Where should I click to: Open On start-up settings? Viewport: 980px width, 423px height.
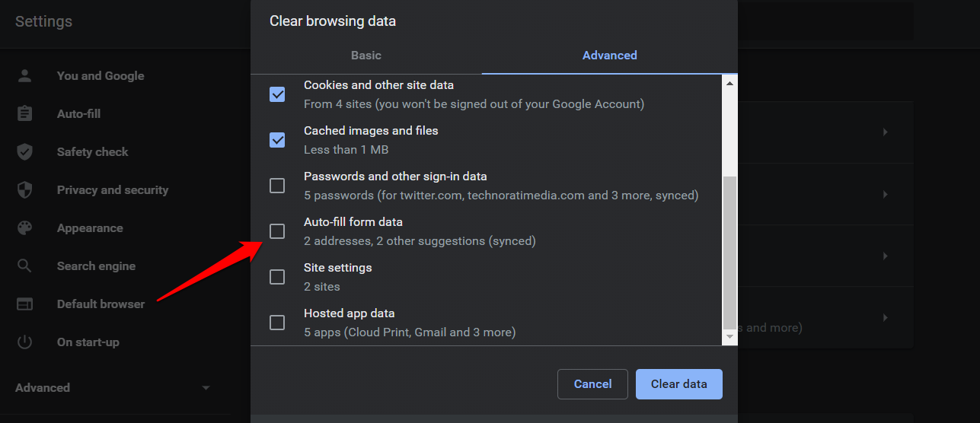88,342
